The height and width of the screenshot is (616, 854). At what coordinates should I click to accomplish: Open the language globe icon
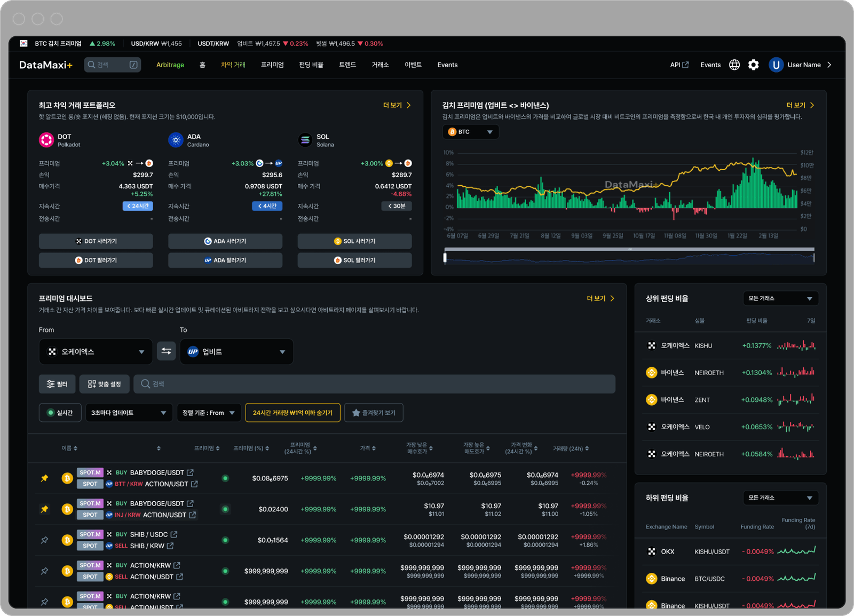click(x=734, y=65)
